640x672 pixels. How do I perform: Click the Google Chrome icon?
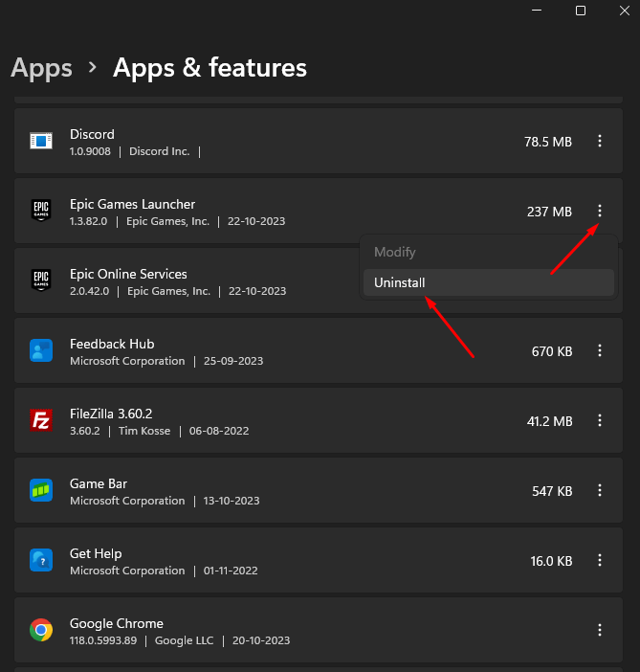(40, 630)
